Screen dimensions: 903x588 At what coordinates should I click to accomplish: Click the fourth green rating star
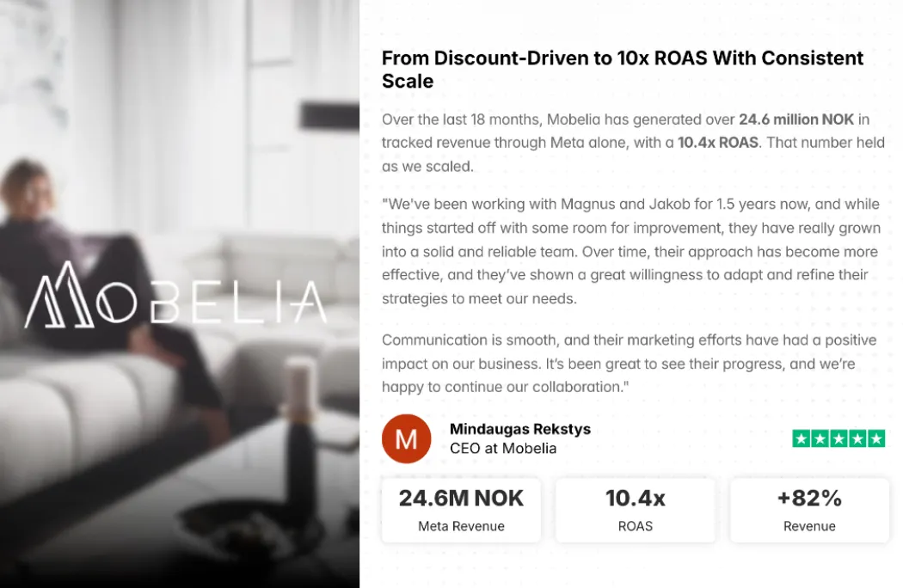pos(857,438)
